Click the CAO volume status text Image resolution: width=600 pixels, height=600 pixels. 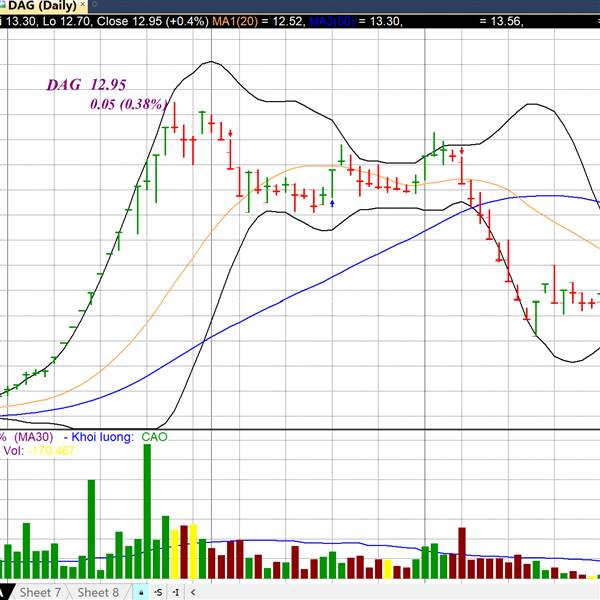[x=154, y=437]
